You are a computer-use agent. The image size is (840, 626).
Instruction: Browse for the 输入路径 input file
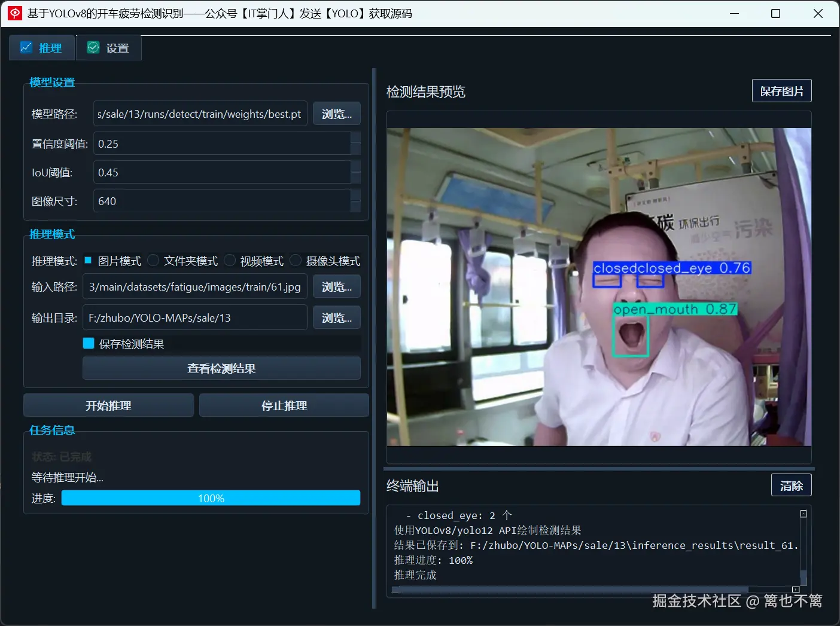pos(337,286)
